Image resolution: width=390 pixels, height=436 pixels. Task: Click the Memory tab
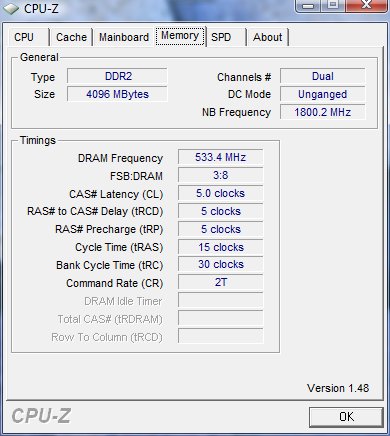[180, 36]
